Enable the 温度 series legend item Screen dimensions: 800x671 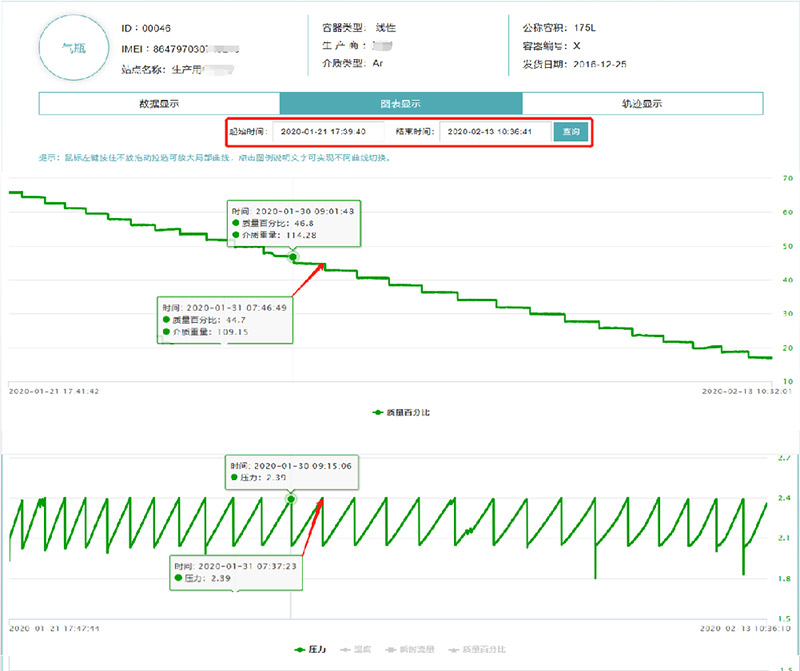coord(360,650)
